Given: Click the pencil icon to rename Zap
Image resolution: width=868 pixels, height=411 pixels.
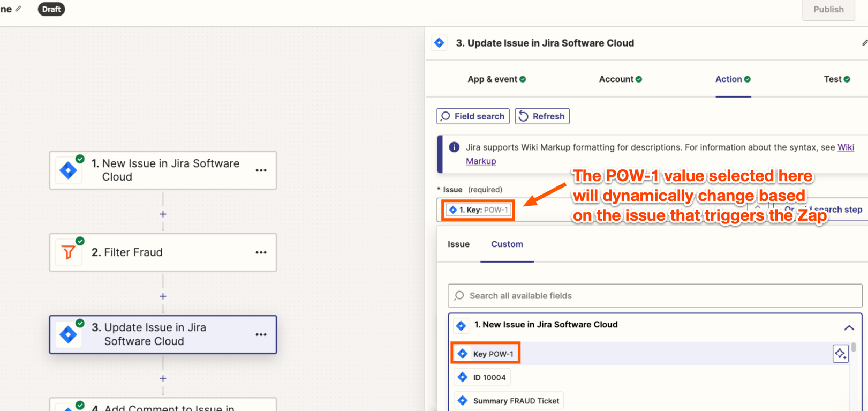Looking at the screenshot, I should [18, 9].
